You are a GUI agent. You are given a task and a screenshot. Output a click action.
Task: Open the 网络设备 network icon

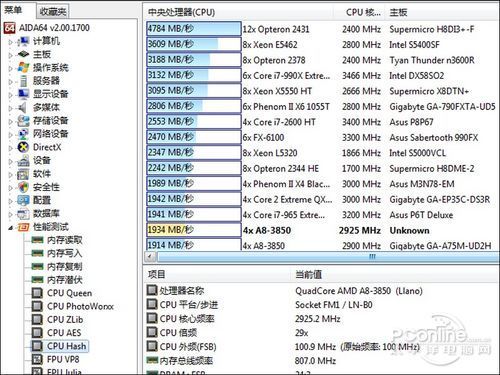point(23,134)
